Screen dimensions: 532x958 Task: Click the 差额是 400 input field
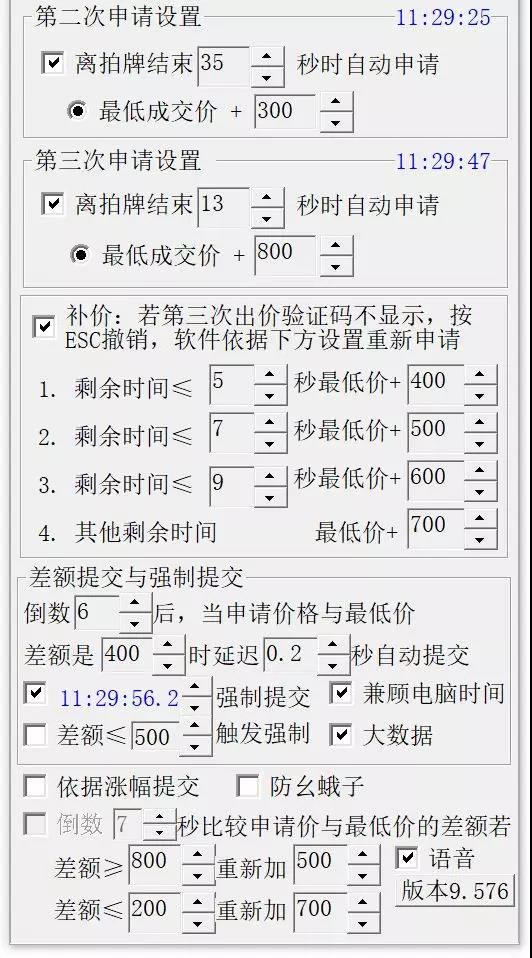(x=125, y=654)
